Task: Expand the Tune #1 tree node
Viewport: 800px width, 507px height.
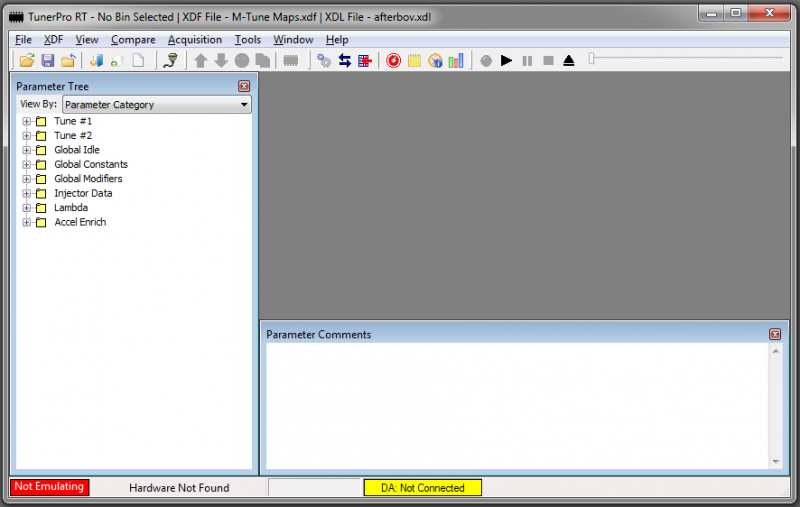Action: coord(26,121)
